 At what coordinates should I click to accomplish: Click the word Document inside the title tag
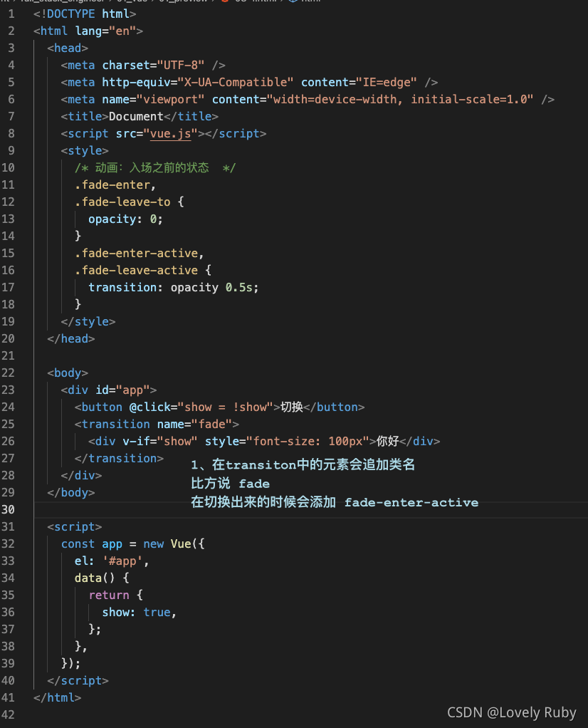point(136,117)
